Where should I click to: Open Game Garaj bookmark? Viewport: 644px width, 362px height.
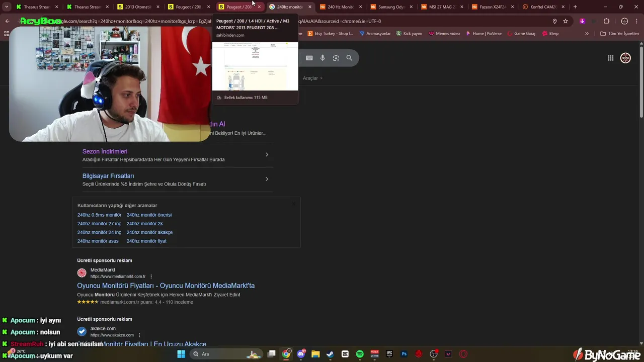click(x=521, y=34)
